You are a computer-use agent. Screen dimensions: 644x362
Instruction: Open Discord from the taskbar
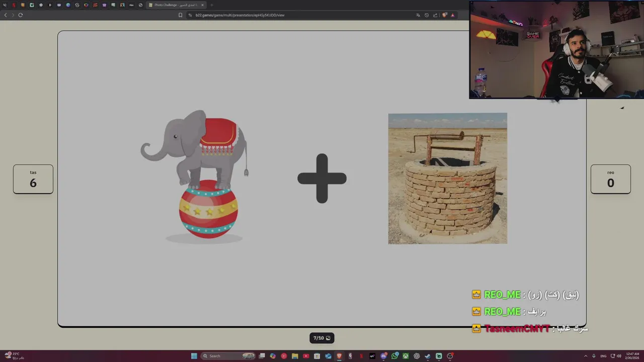(x=384, y=356)
